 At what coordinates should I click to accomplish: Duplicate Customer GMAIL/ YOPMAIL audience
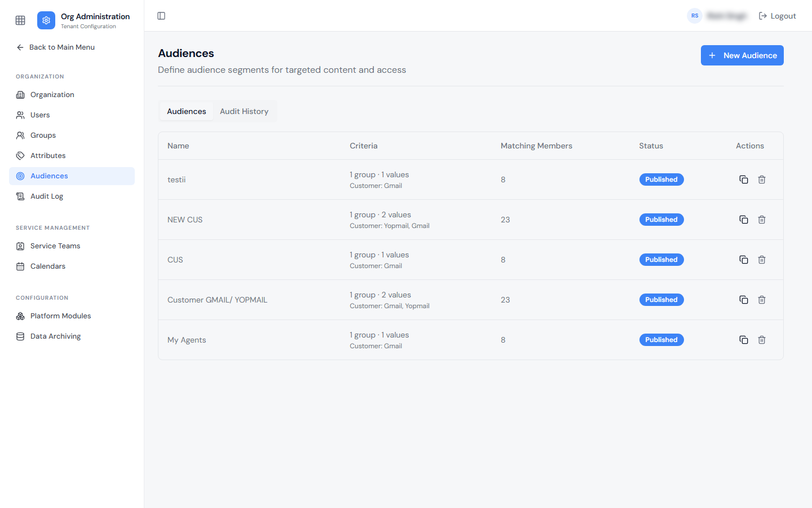point(744,300)
